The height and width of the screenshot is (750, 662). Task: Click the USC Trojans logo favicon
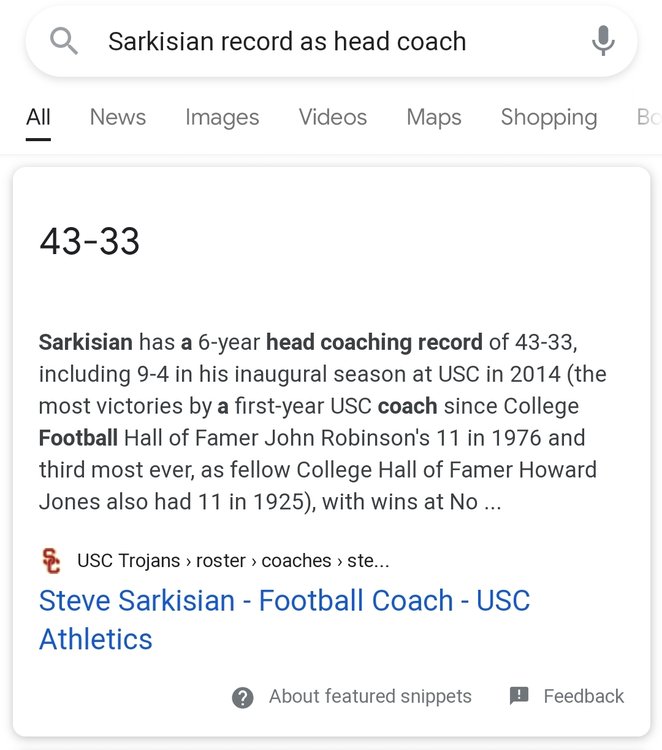coord(51,561)
